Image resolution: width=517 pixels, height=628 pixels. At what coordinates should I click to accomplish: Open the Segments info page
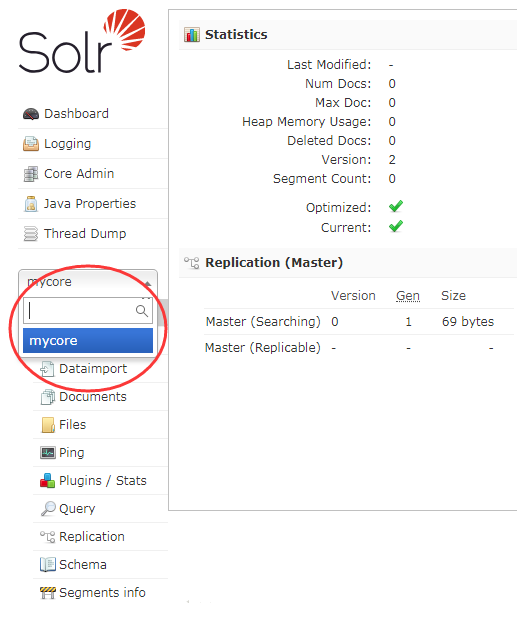pos(102,593)
